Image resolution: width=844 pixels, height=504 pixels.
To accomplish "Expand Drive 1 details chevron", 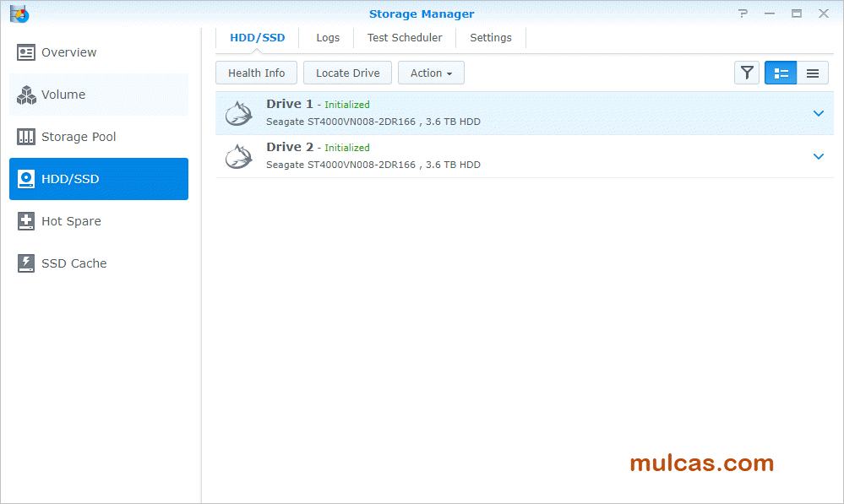I will 818,113.
